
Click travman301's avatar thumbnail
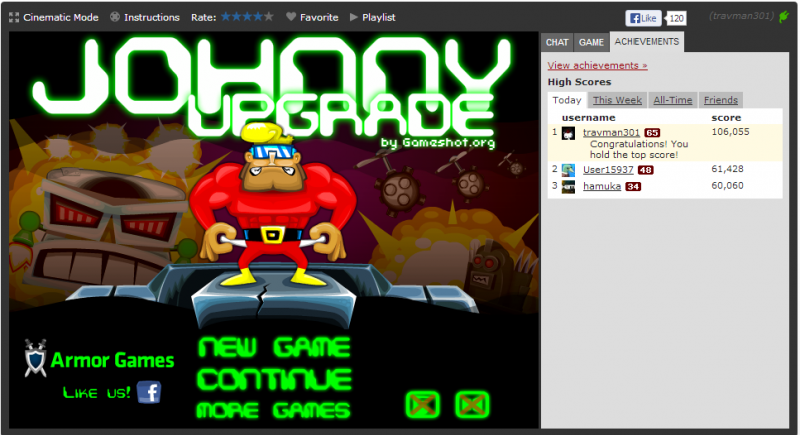(x=568, y=134)
